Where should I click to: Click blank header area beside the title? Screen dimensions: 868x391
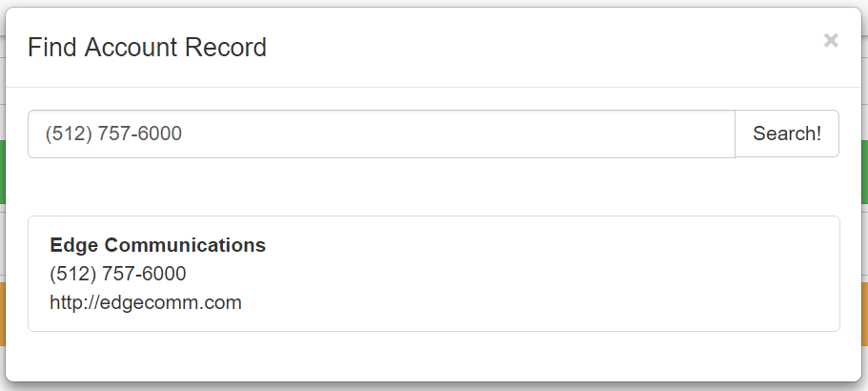click(524, 47)
